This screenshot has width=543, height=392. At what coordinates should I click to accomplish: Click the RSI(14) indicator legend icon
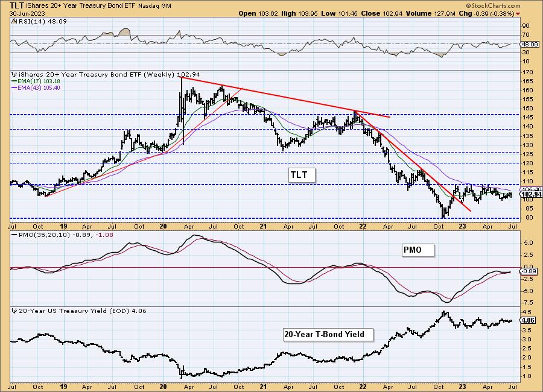tap(14, 21)
